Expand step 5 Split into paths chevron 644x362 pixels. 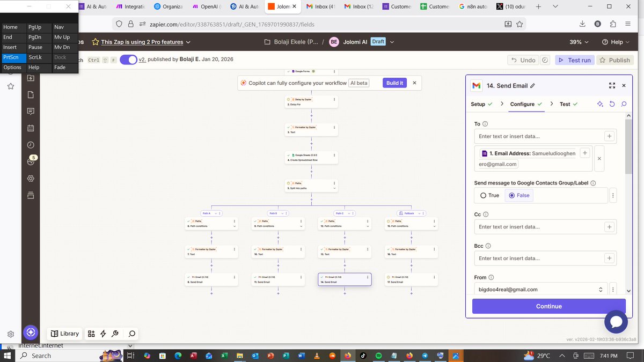pyautogui.click(x=334, y=188)
